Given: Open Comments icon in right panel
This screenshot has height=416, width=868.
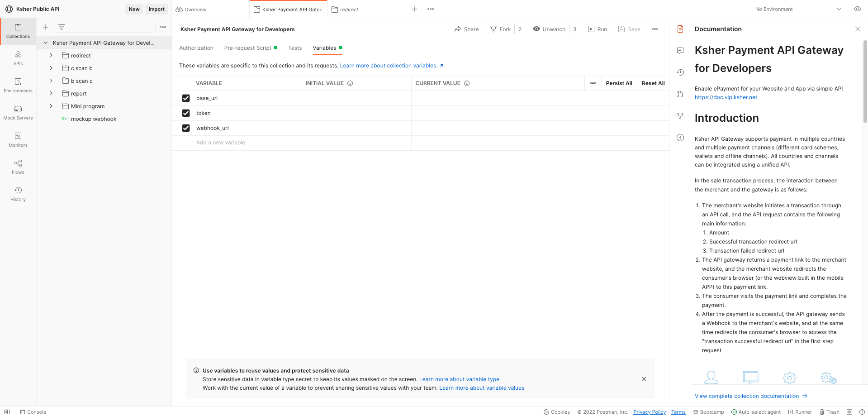Looking at the screenshot, I should click(x=680, y=51).
